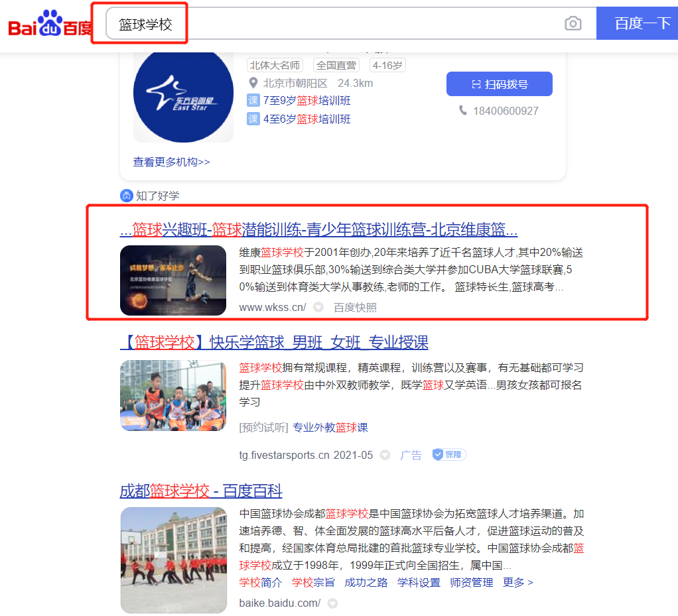This screenshot has width=678, height=616.
Task: Click course icon beside 4至6岁篮球培训班
Action: [x=253, y=119]
